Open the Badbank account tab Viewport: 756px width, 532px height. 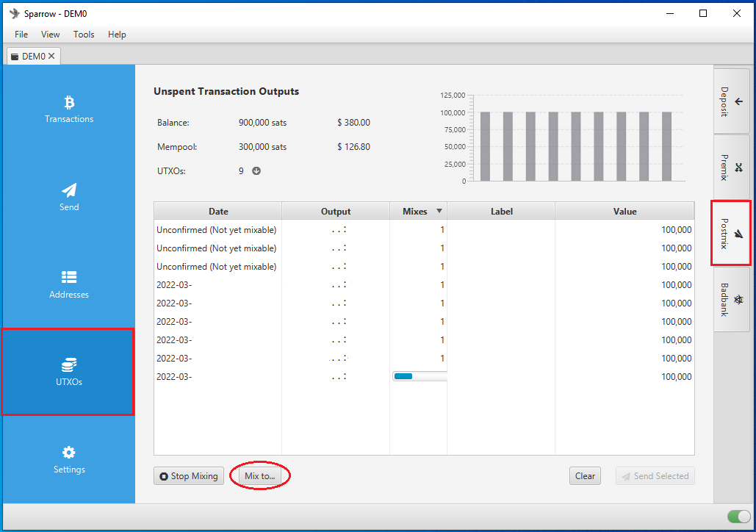pyautogui.click(x=731, y=300)
